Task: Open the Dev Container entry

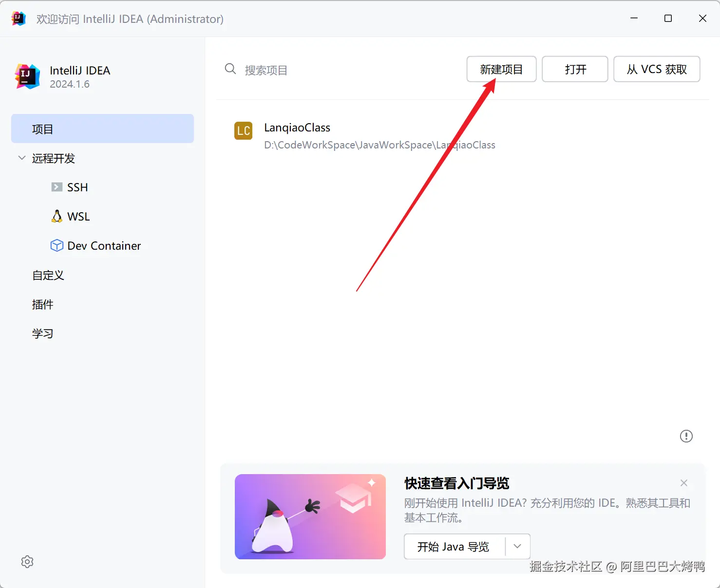Action: pyautogui.click(x=104, y=246)
